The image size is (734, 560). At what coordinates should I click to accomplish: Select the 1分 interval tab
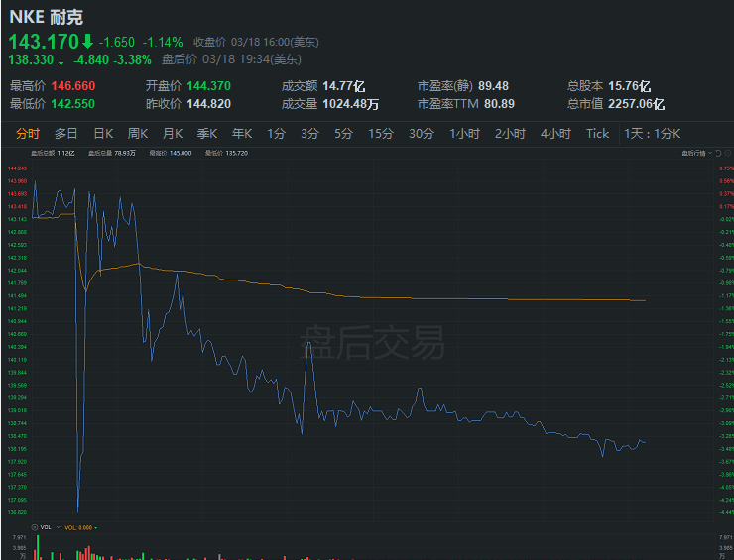point(276,134)
